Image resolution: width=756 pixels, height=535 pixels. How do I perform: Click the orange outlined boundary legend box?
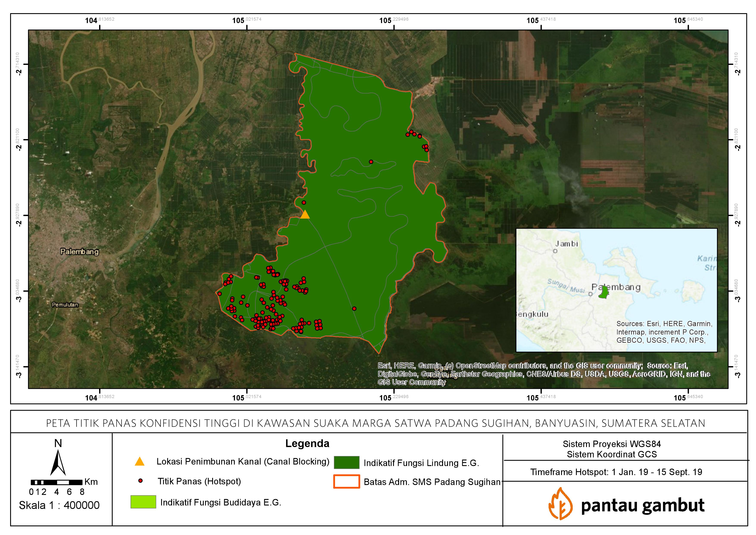pyautogui.click(x=346, y=482)
